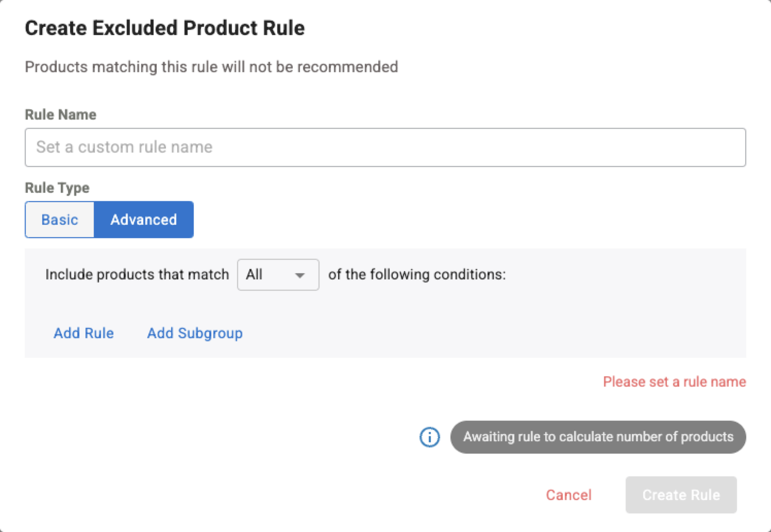Click the of the following conditions text
The image size is (771, 532).
click(417, 275)
